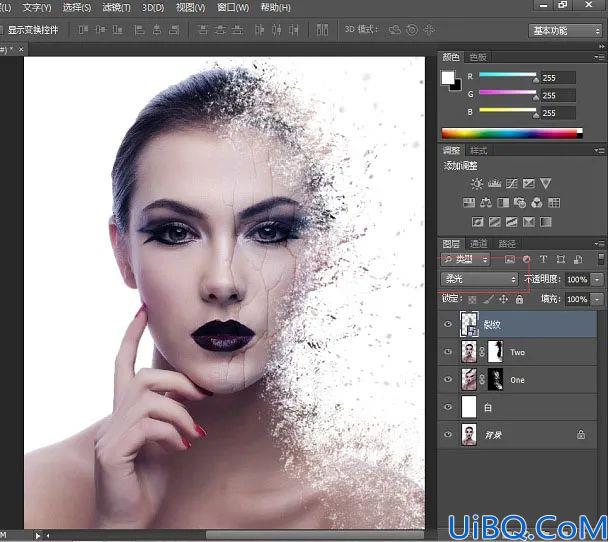Open the 滤镜(T) menu

point(116,7)
